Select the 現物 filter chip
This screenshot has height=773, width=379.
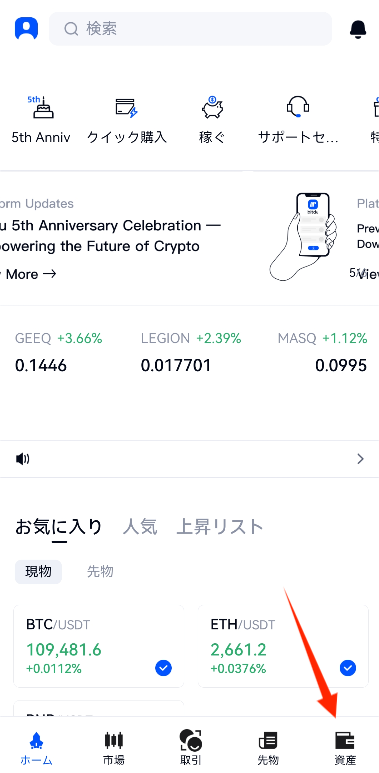coord(38,571)
